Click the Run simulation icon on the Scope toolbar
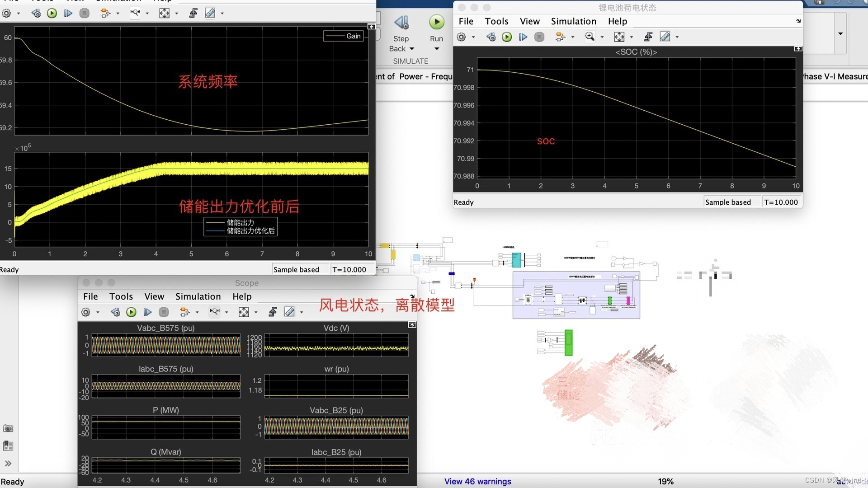The width and height of the screenshot is (868, 488). [131, 312]
